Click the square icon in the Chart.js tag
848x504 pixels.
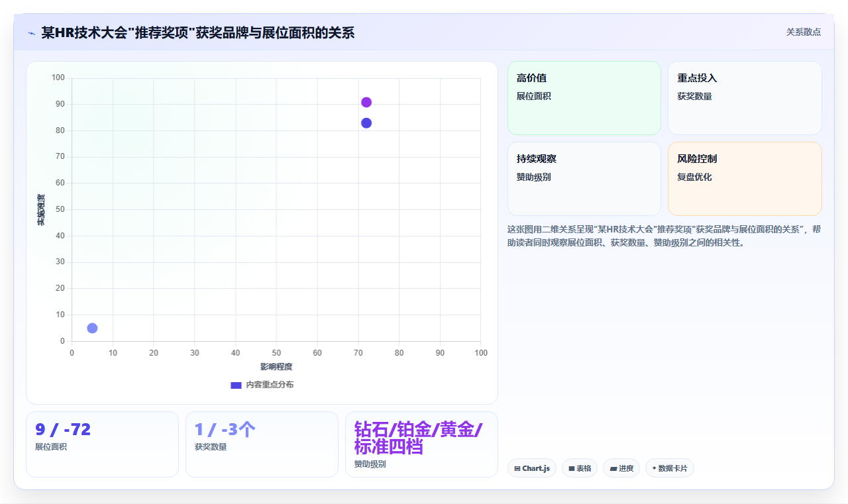pyautogui.click(x=517, y=468)
